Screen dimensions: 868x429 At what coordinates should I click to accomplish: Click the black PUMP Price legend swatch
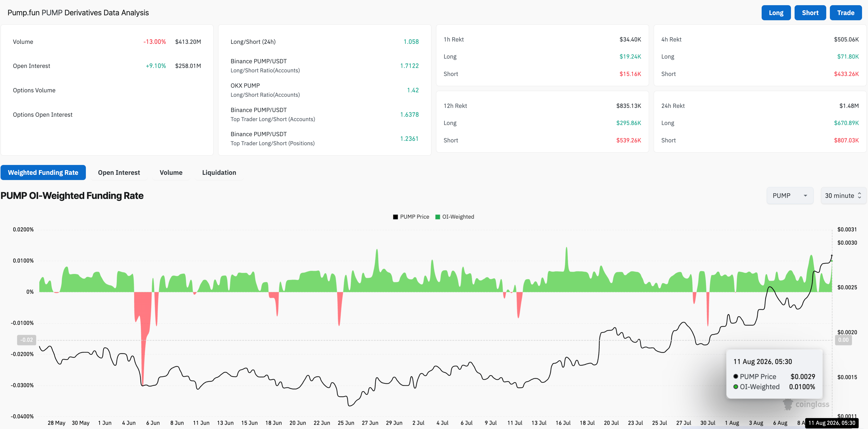point(395,217)
